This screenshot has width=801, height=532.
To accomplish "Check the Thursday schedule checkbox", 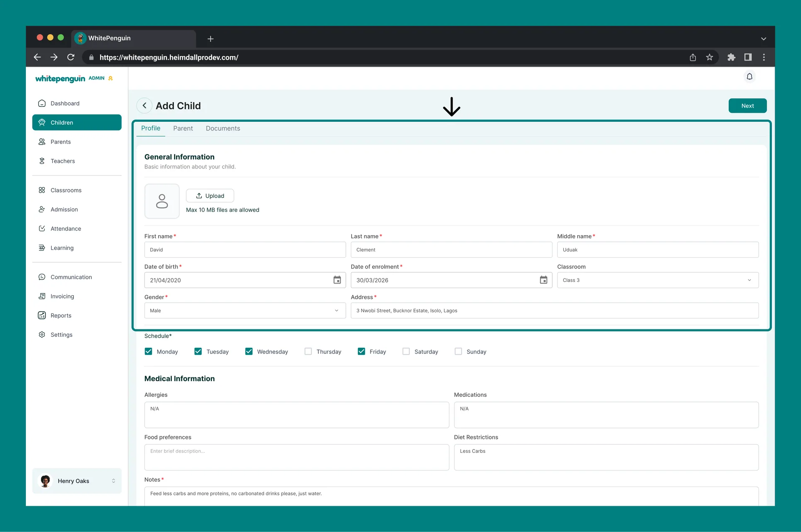I will click(x=308, y=351).
